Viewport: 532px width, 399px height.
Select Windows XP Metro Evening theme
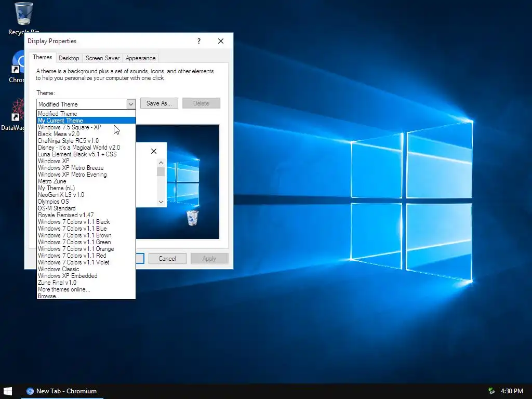[86, 175]
